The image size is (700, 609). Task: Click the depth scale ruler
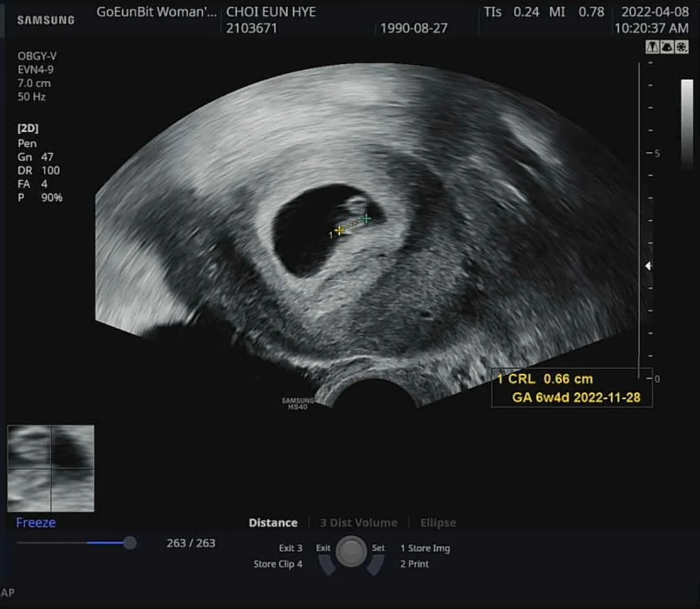(649, 221)
